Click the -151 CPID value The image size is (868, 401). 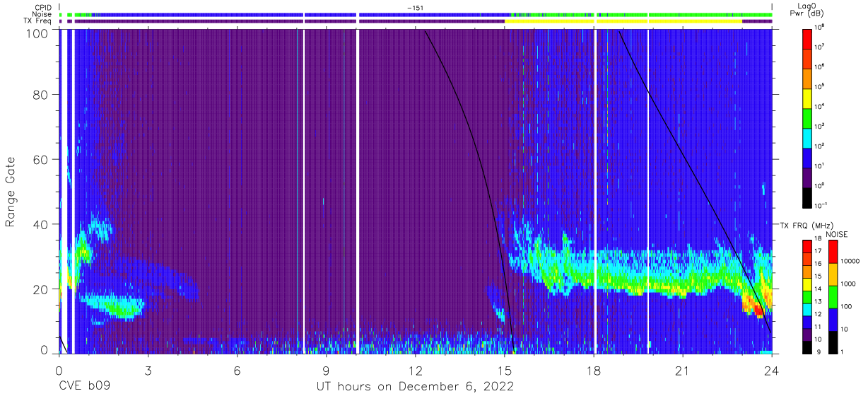[415, 8]
